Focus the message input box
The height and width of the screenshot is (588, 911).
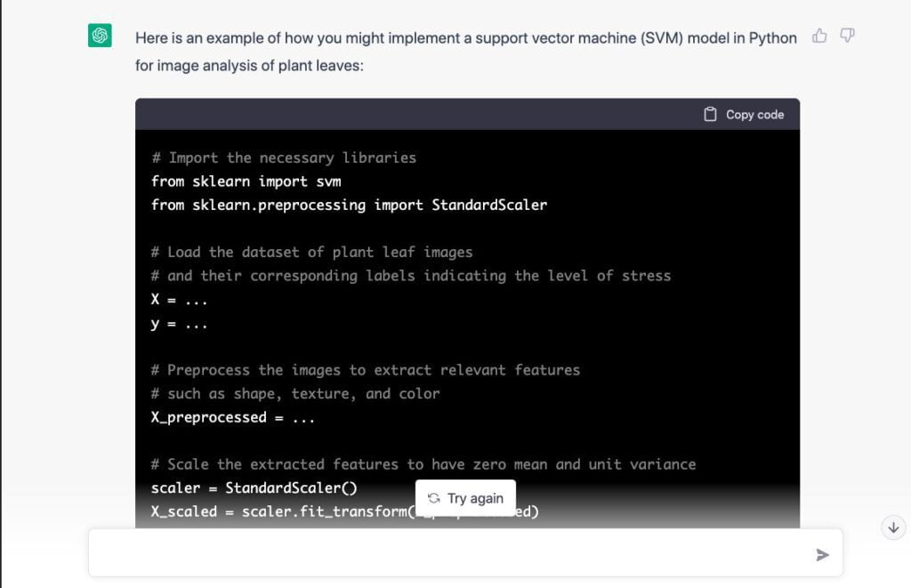click(x=445, y=553)
